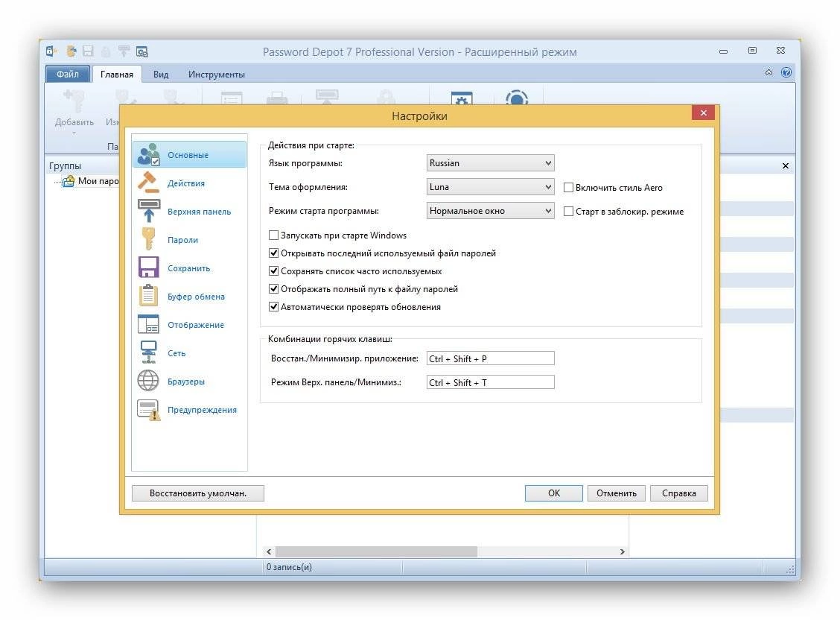Viewport: 840px width, 620px height.
Task: Close the Настройки dialog with the red X
Action: click(x=703, y=113)
